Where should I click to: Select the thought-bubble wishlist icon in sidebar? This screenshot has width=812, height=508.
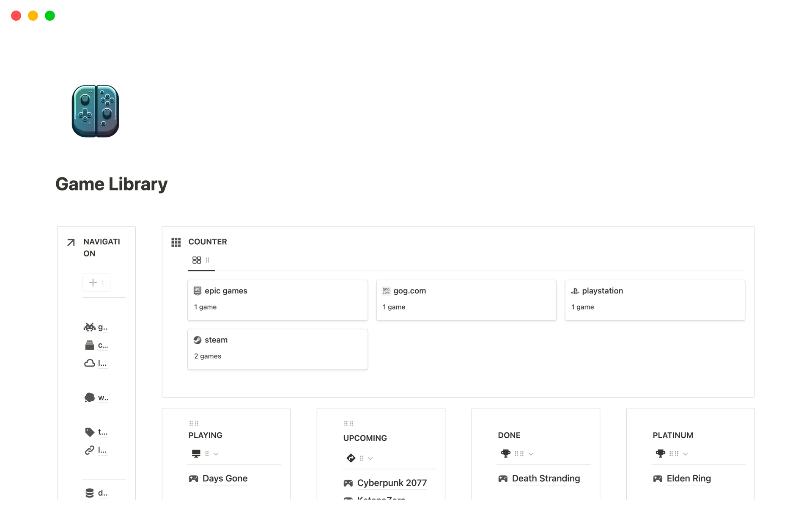click(x=89, y=398)
